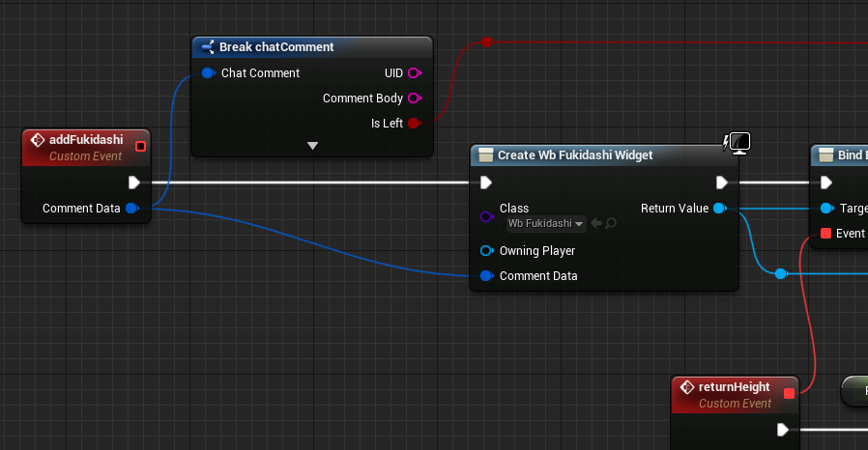Click returnHeight red delegate output pin
The width and height of the screenshot is (868, 450).
pyautogui.click(x=790, y=393)
